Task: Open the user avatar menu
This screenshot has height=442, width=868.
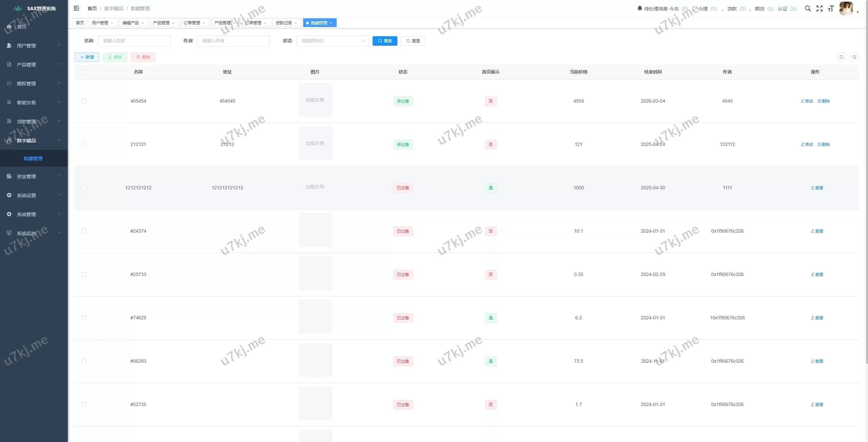Action: pos(846,8)
